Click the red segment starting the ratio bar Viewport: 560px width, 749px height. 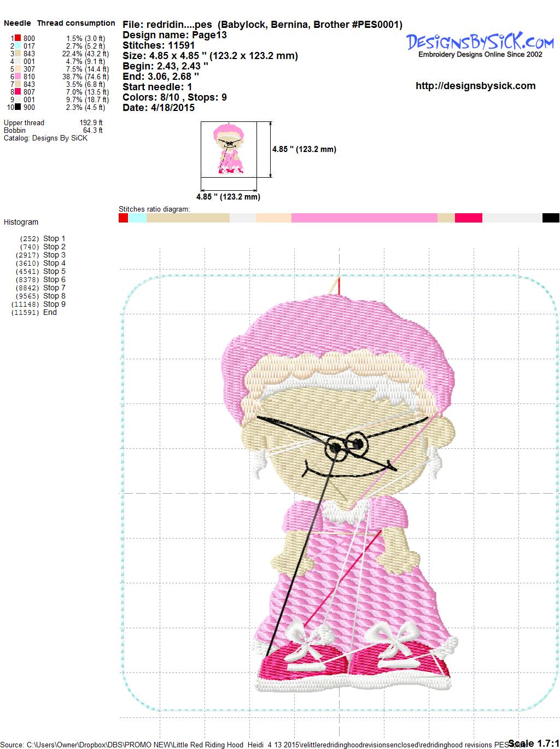point(123,218)
